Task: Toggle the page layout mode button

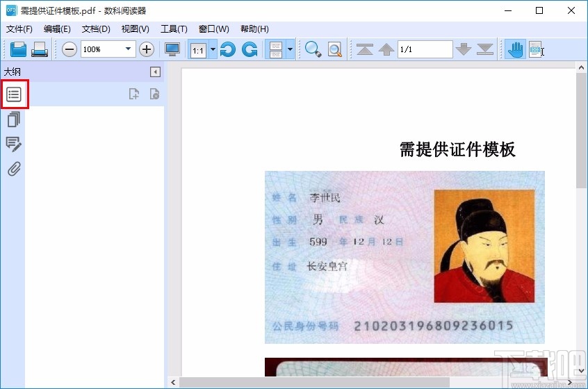Action: (x=276, y=50)
